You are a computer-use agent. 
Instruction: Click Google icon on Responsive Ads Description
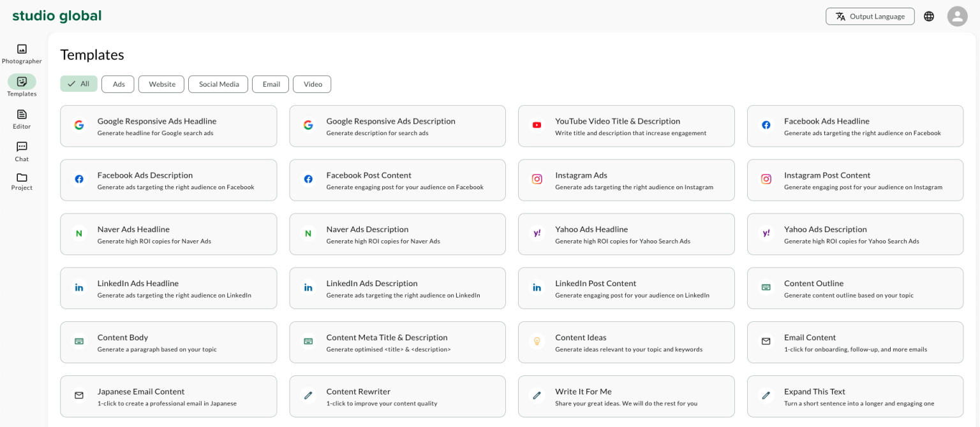[x=308, y=126]
